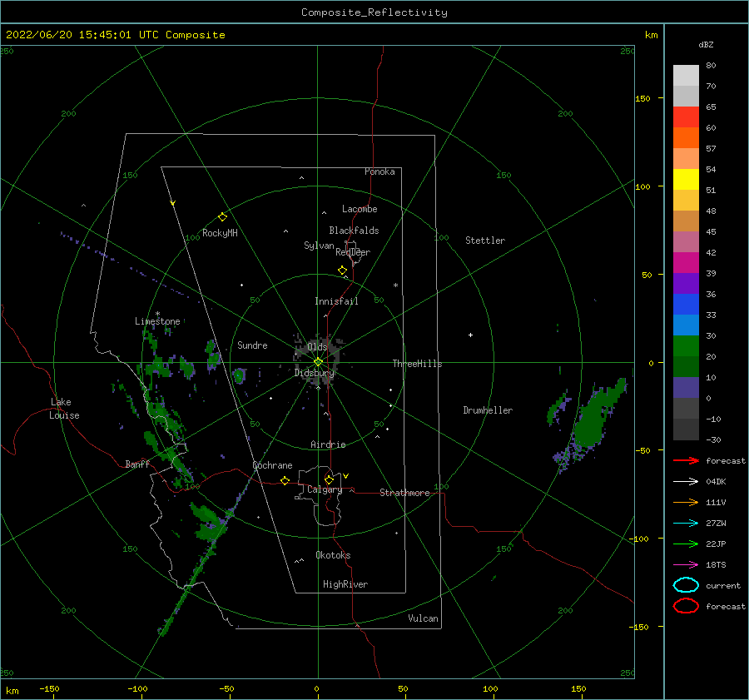749x700 pixels.
Task: Click the white asterisk marker east of Innisfail
Action: pyautogui.click(x=395, y=285)
